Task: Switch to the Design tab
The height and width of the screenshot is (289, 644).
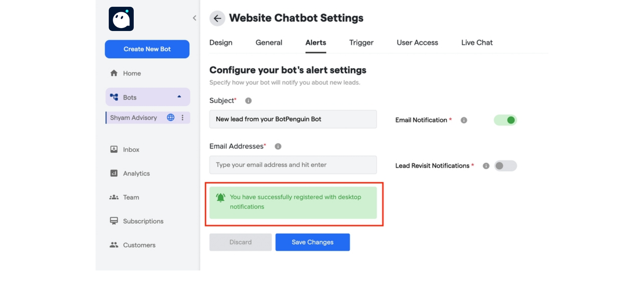Action: pyautogui.click(x=220, y=42)
